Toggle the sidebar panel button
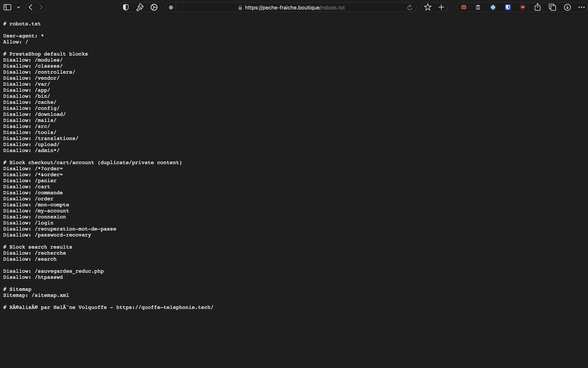588x368 pixels. [7, 7]
